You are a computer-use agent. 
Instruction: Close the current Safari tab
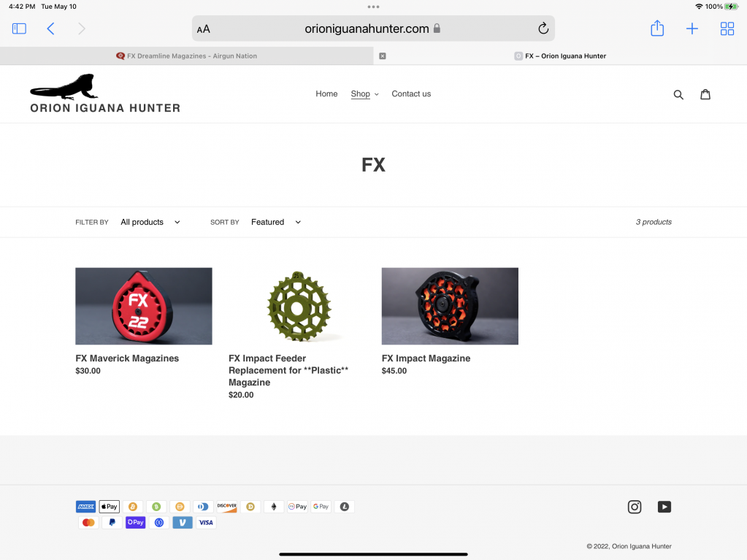[x=382, y=55]
